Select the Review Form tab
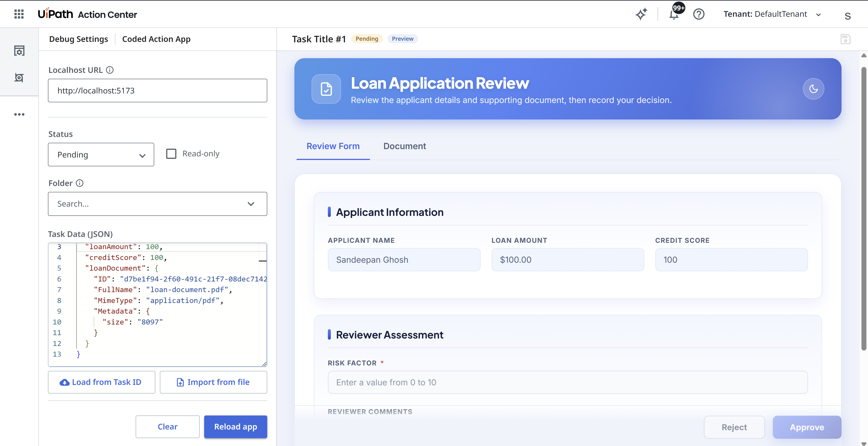Viewport: 868px width, 446px height. (333, 146)
